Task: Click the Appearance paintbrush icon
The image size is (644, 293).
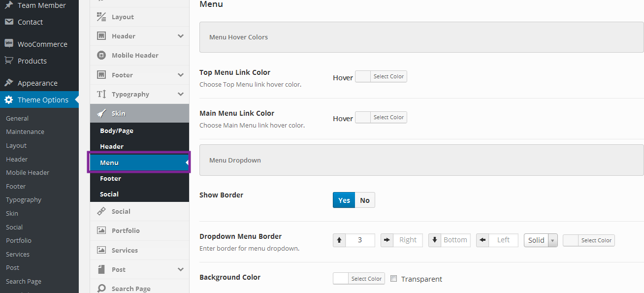Action: [9, 83]
